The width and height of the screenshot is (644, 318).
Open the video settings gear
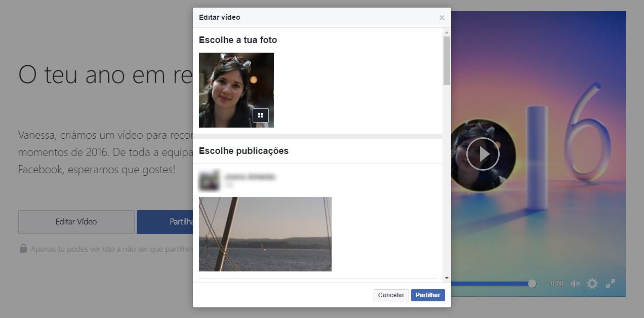(x=592, y=284)
